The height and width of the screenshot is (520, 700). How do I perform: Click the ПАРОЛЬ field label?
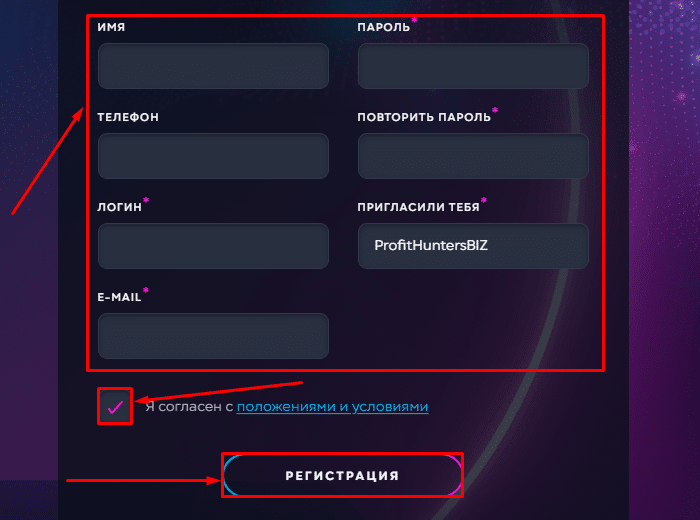click(x=383, y=27)
